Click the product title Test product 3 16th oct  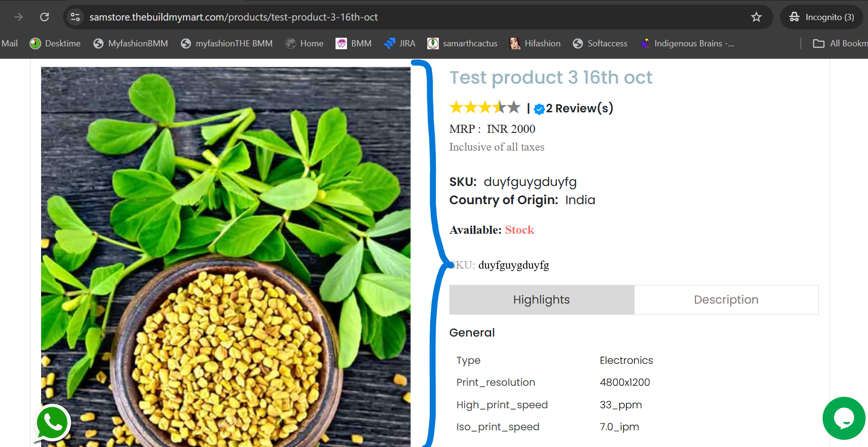[x=551, y=77]
